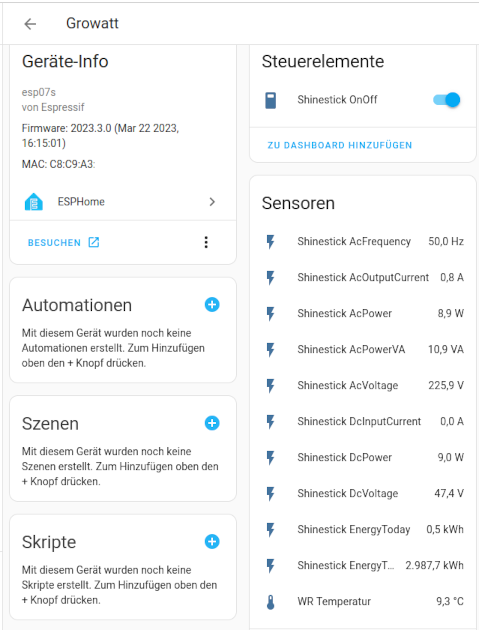The width and height of the screenshot is (479, 630).
Task: Open the Shinestick AcVoltage sensor label
Action: (348, 385)
